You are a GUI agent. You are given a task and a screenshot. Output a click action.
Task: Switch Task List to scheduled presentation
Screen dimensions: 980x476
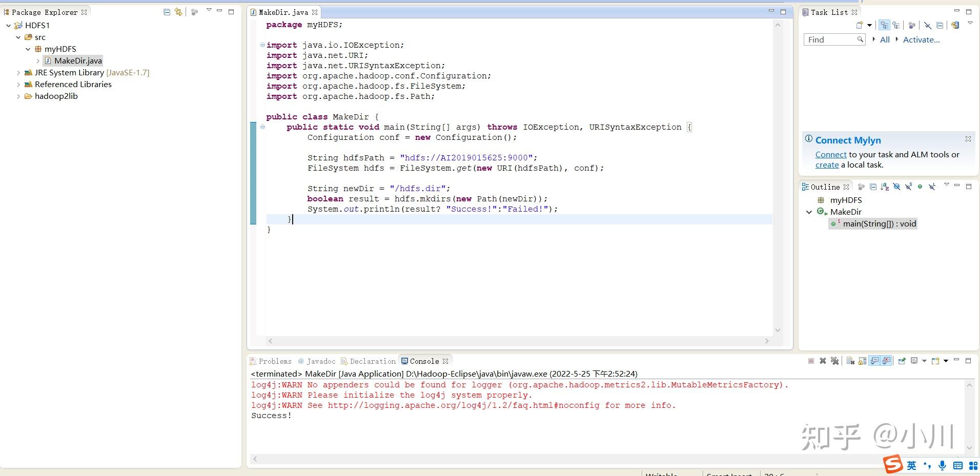point(897,25)
